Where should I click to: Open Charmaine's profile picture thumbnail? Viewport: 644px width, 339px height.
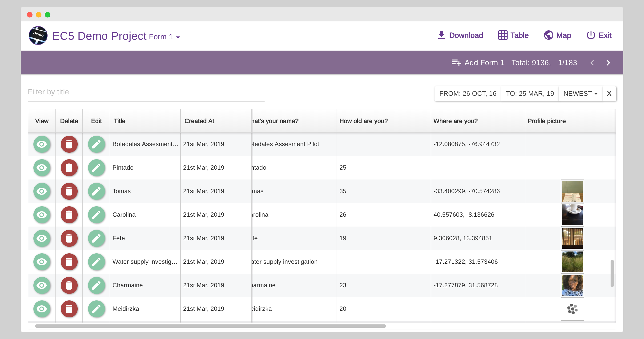(x=572, y=285)
